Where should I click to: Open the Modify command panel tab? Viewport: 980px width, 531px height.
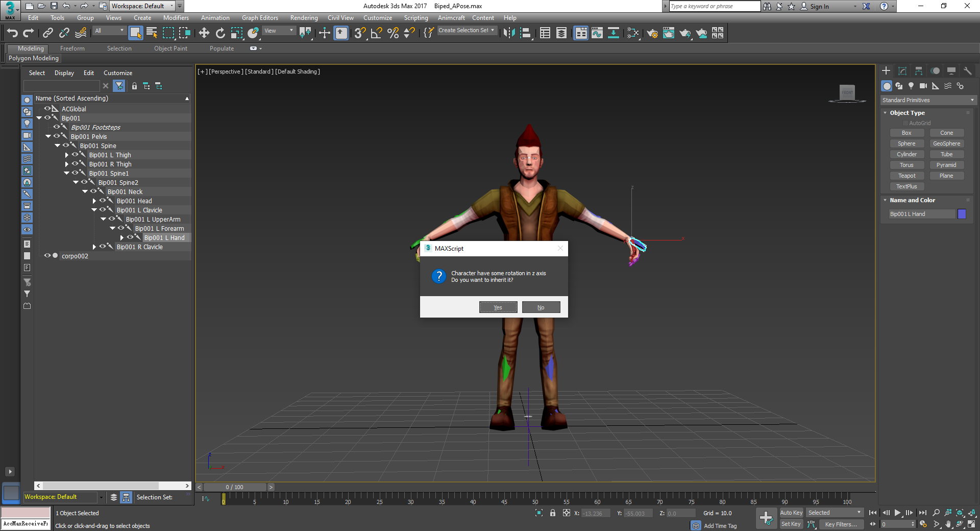pyautogui.click(x=902, y=71)
